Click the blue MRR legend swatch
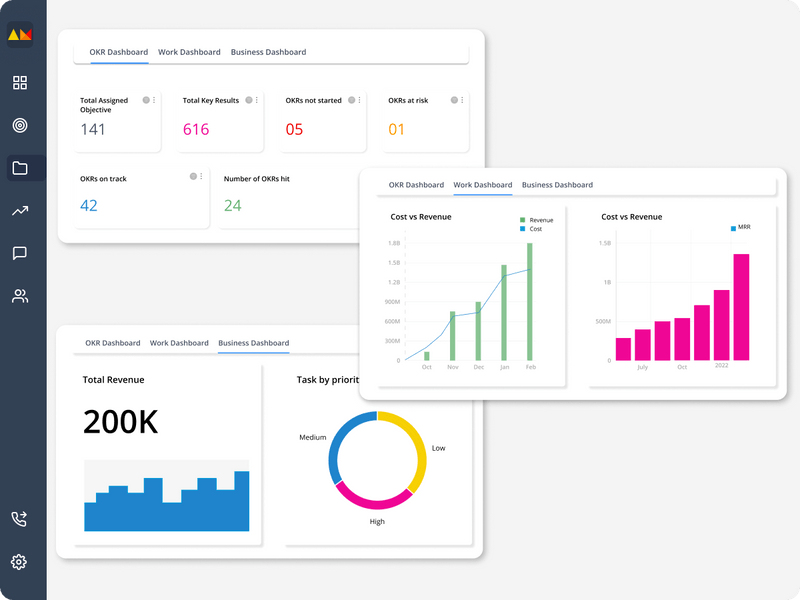Viewport: 800px width, 600px height. 733,228
